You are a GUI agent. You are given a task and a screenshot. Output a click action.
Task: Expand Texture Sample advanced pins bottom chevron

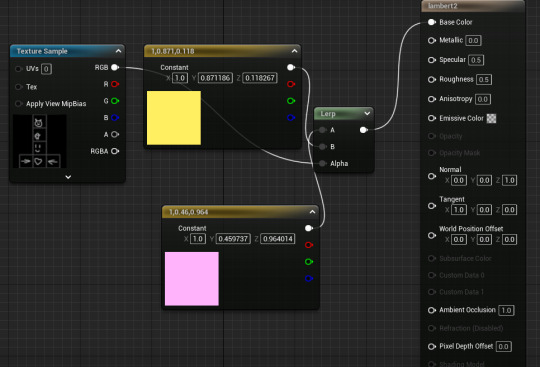click(x=68, y=177)
